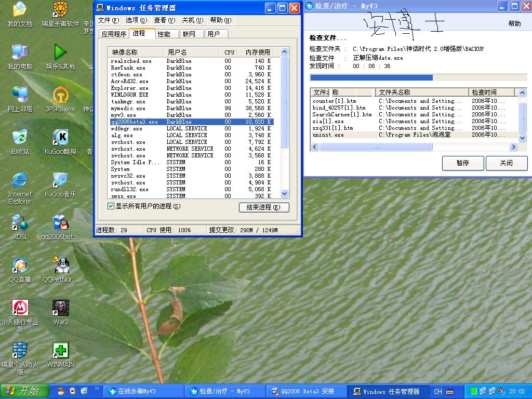Open the 个人银行专业版 desktop icon
The height and width of the screenshot is (399, 532).
click(20, 309)
